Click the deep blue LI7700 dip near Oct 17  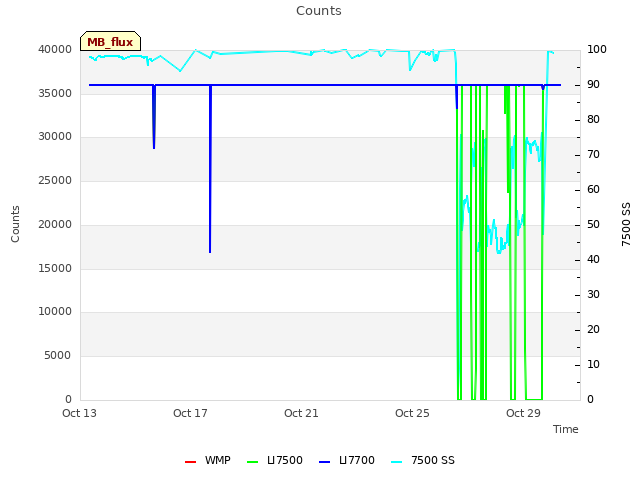[210, 169]
